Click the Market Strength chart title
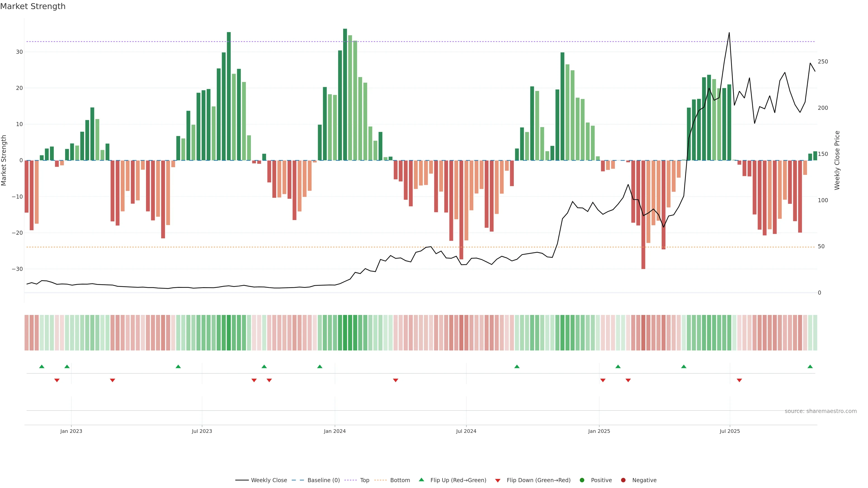 (33, 6)
